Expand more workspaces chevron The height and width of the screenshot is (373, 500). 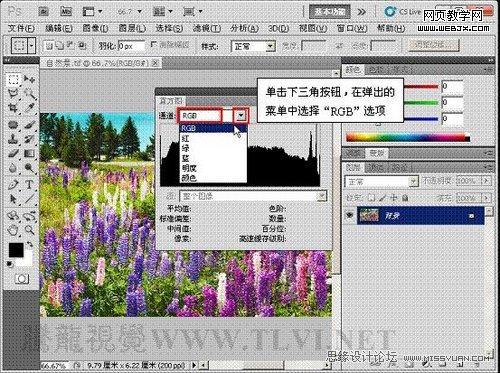[362, 12]
